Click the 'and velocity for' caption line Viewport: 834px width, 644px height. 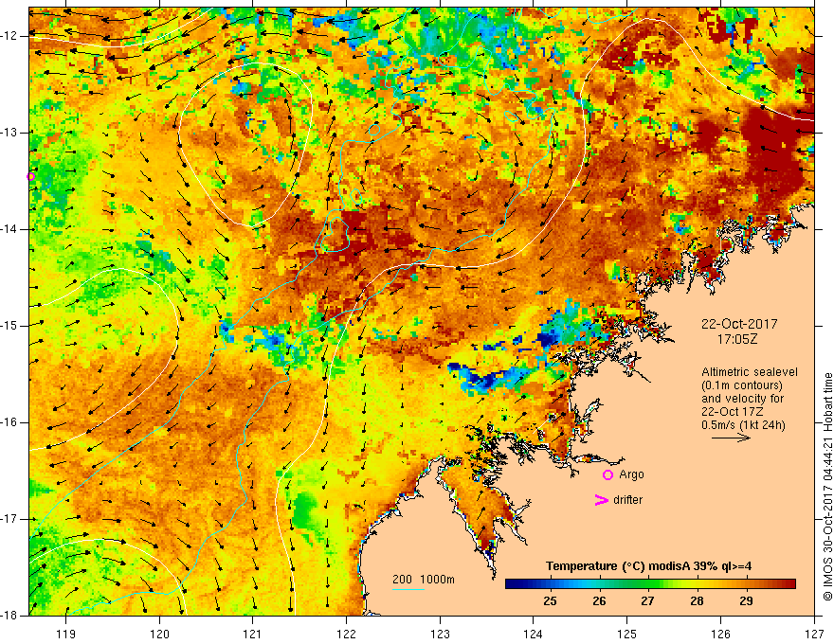point(742,399)
